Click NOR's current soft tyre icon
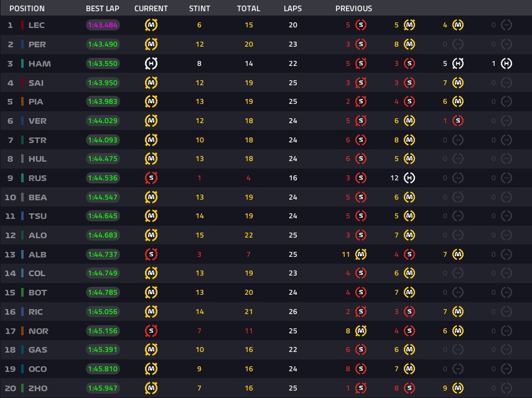This screenshot has width=532, height=398. pyautogui.click(x=151, y=331)
